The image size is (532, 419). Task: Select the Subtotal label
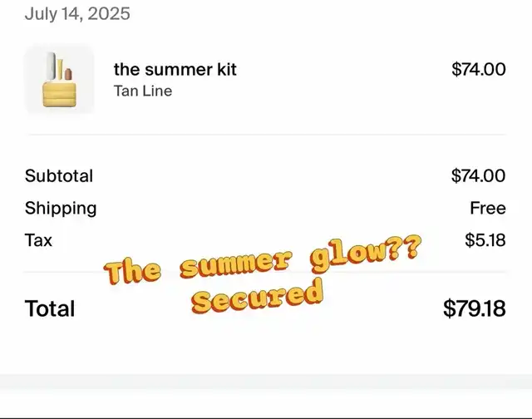tap(59, 175)
